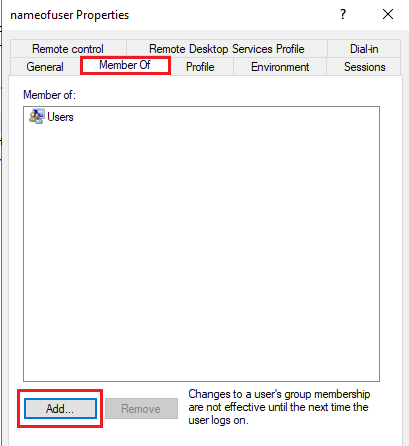This screenshot has height=446, width=409.
Task: Click the nameofuser Properties title bar
Action: 167,15
